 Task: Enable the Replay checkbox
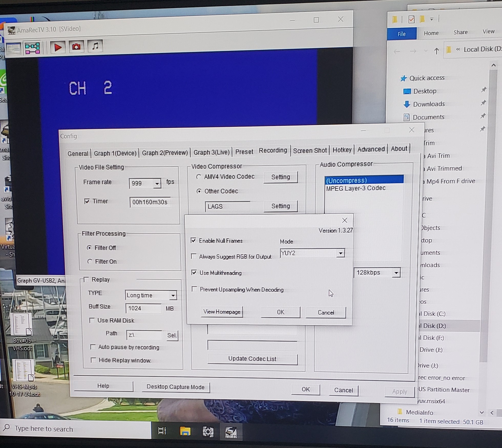(x=86, y=279)
